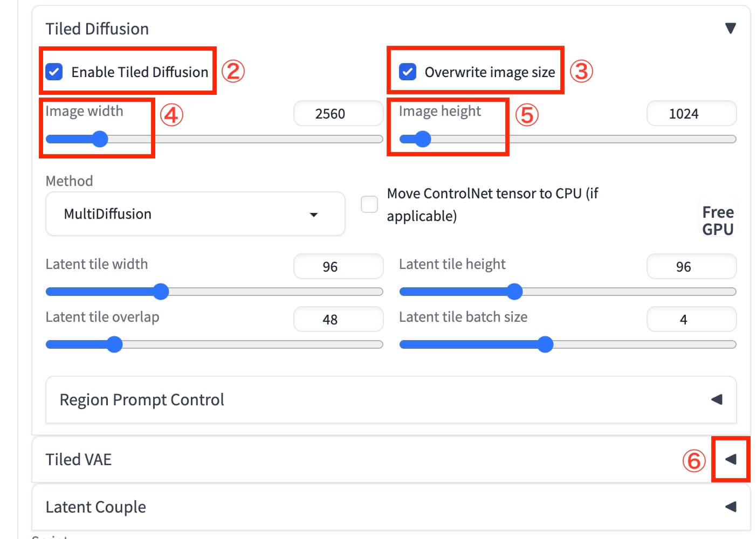Click the Latent tile batch size slider handle
Image resolution: width=756 pixels, height=539 pixels.
(545, 344)
